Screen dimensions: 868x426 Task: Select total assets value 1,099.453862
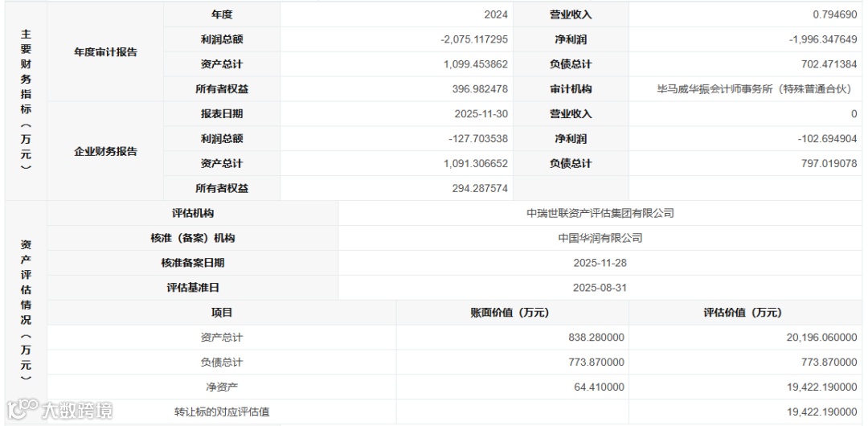click(476, 65)
